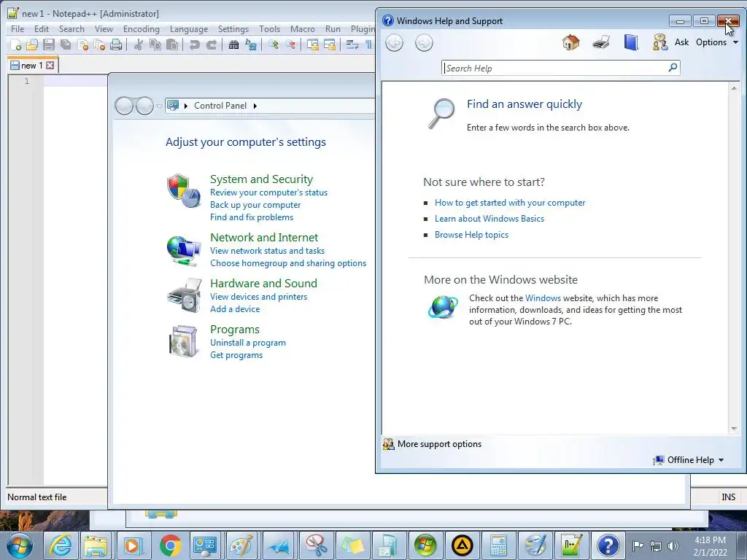Select the 'new 1' document tab
The image size is (747, 560).
coord(33,65)
